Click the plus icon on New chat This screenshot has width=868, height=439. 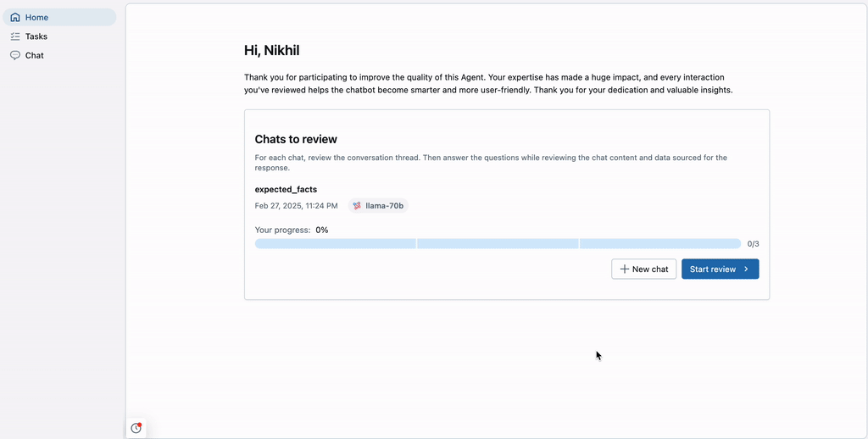[625, 270]
